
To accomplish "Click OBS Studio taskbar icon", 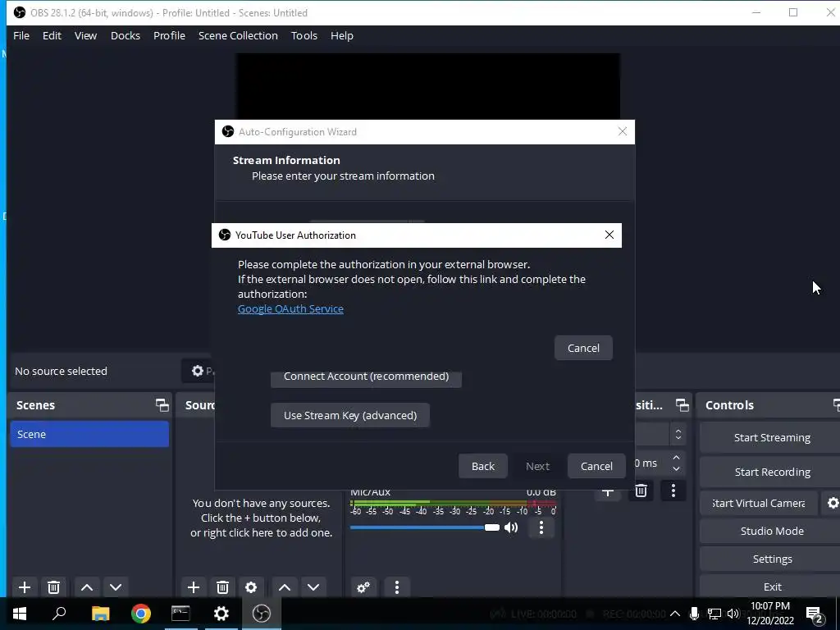I will [262, 614].
